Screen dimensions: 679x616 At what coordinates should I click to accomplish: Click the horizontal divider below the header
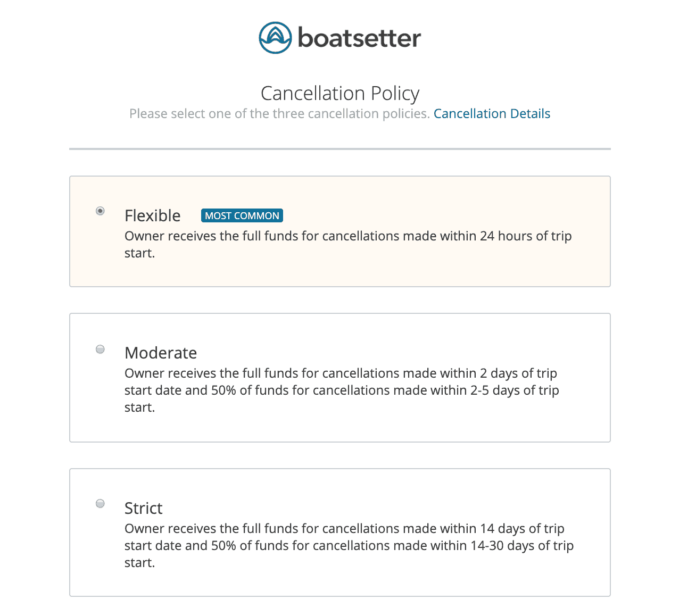(339, 148)
